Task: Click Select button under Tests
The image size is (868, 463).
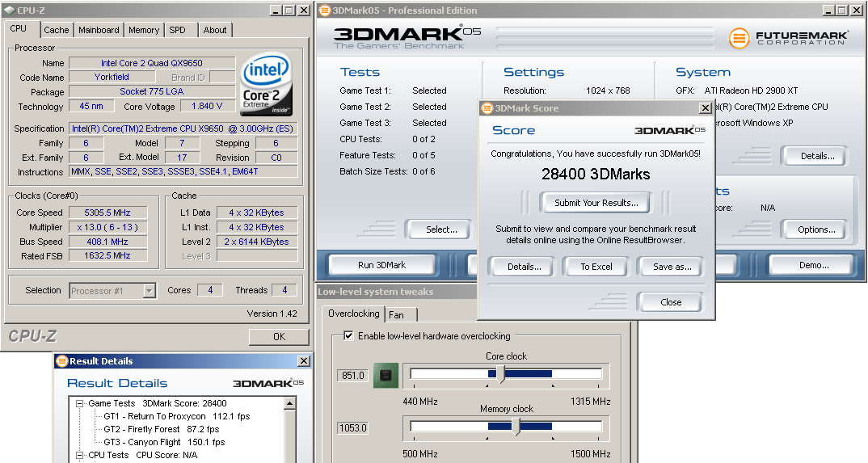Action: [441, 229]
